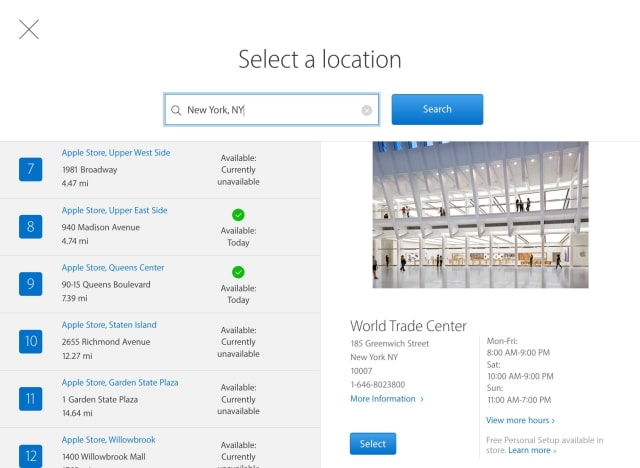Click the magnifying glass search icon
The height and width of the screenshot is (468, 640).
click(x=176, y=110)
